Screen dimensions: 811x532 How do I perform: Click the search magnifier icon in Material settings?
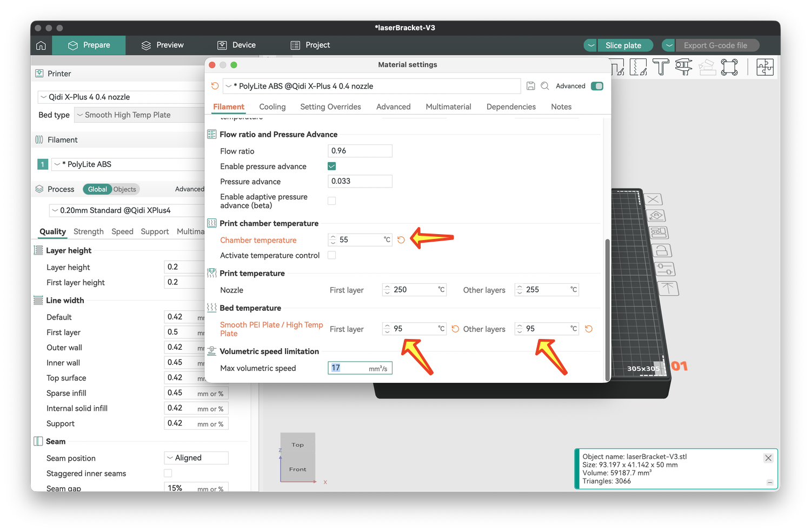(x=545, y=86)
